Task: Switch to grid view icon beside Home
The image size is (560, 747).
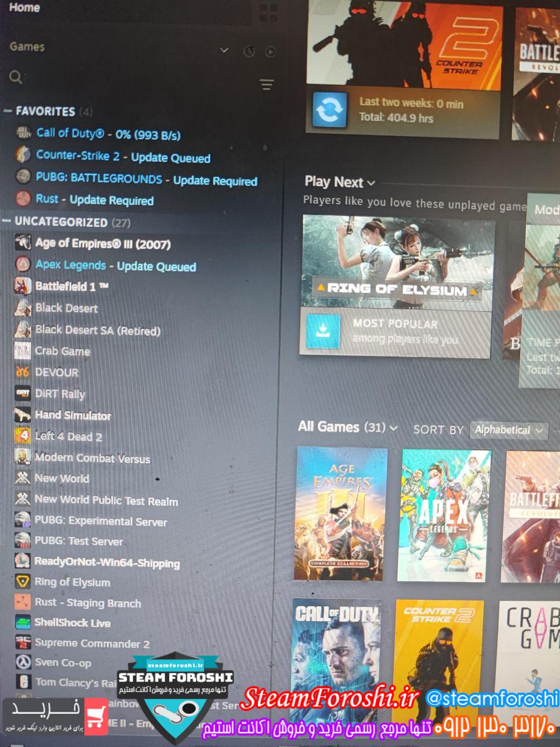Action: 268,12
